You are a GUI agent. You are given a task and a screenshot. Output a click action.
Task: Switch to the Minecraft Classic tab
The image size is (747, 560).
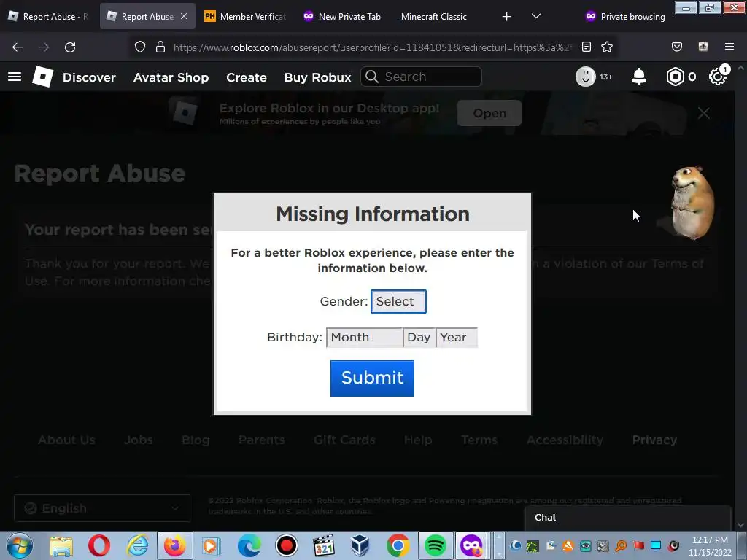coord(433,17)
